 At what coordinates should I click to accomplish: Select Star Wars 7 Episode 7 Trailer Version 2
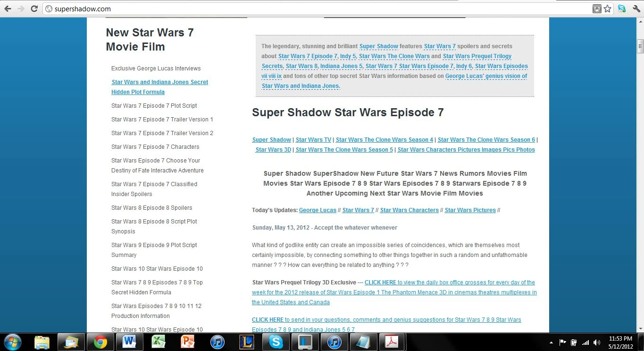[162, 133]
